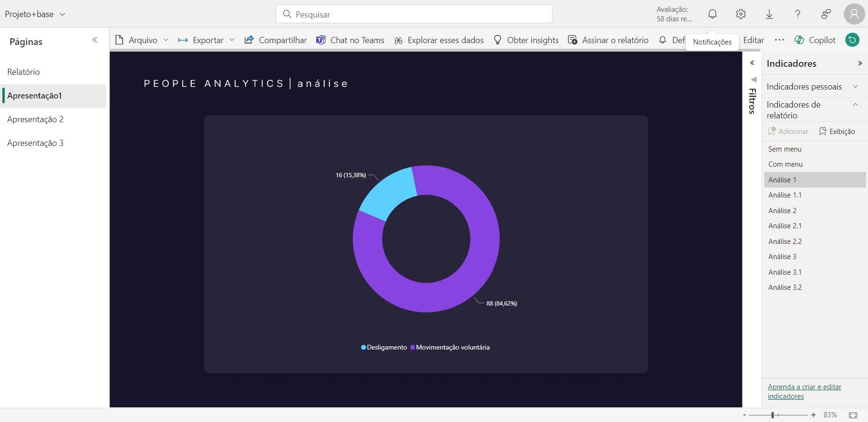Select the Análise 2.2 bookmark
Image resolution: width=868 pixels, height=422 pixels.
click(815, 241)
